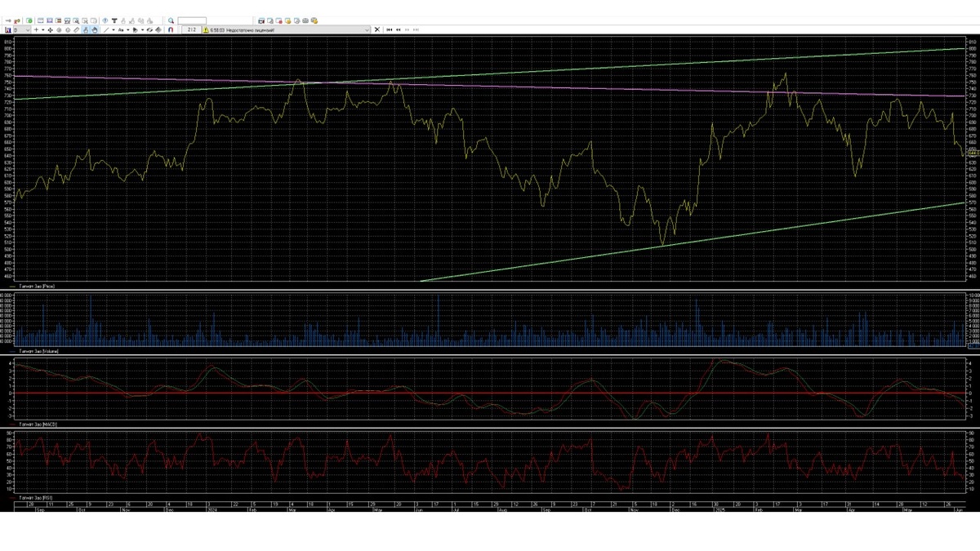Click the yellow warning triangle icon
Image resolution: width=980 pixels, height=551 pixels.
tap(206, 29)
